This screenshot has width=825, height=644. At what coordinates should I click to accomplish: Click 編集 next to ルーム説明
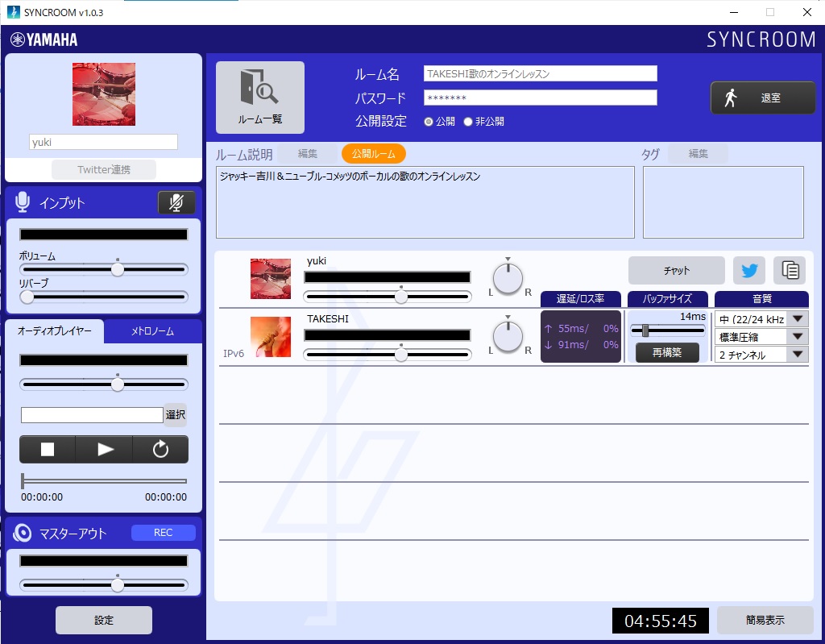point(307,154)
